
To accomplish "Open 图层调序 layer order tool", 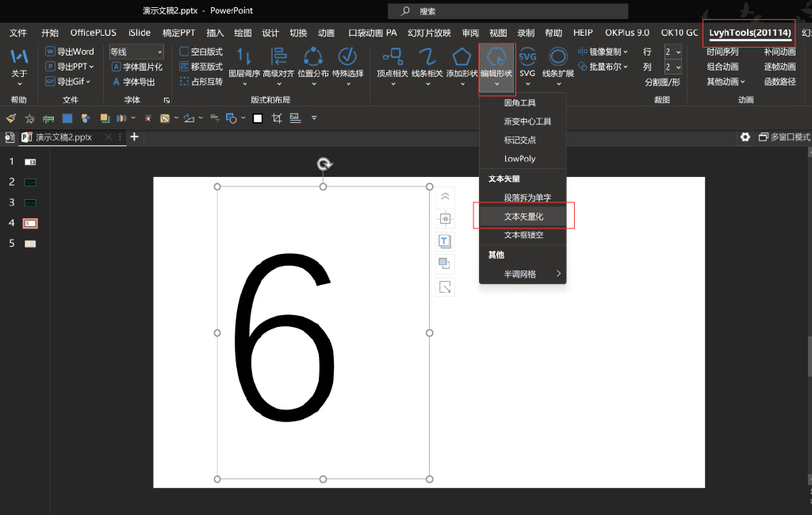I will [x=244, y=67].
